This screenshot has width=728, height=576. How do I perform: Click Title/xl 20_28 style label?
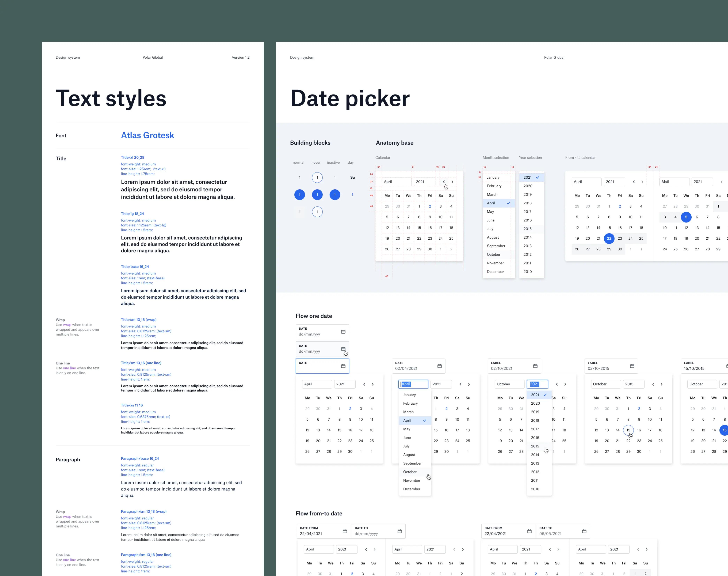tap(132, 157)
